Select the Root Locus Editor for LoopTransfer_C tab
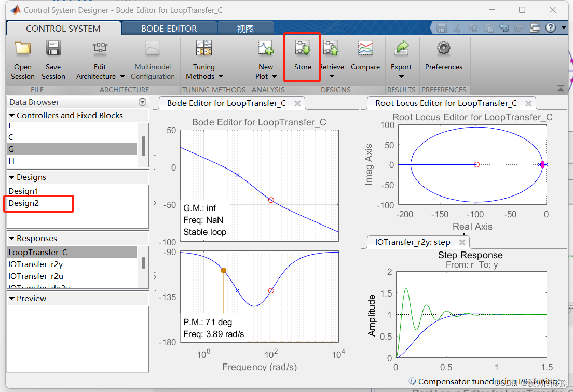 (446, 103)
